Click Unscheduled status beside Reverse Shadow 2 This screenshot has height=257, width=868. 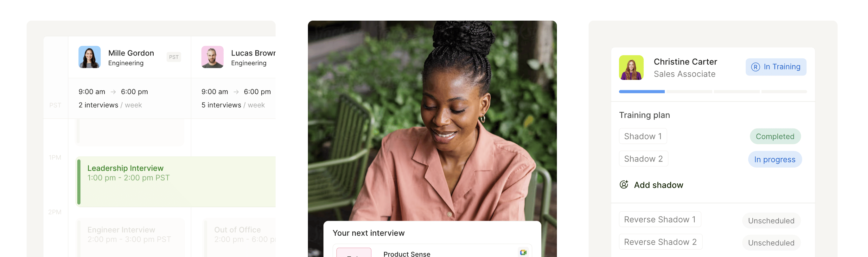click(771, 242)
